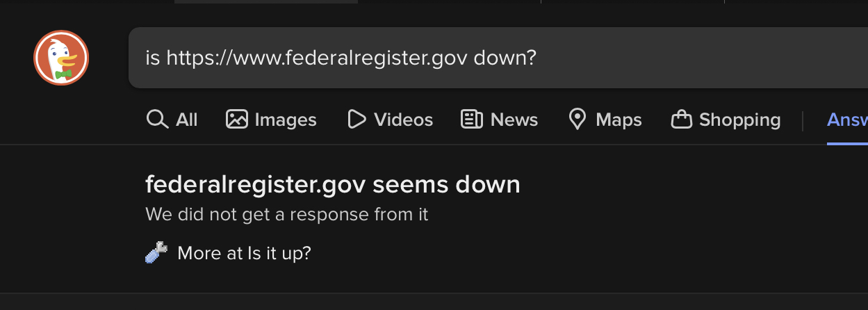Click the play icon beside Videos

357,120
